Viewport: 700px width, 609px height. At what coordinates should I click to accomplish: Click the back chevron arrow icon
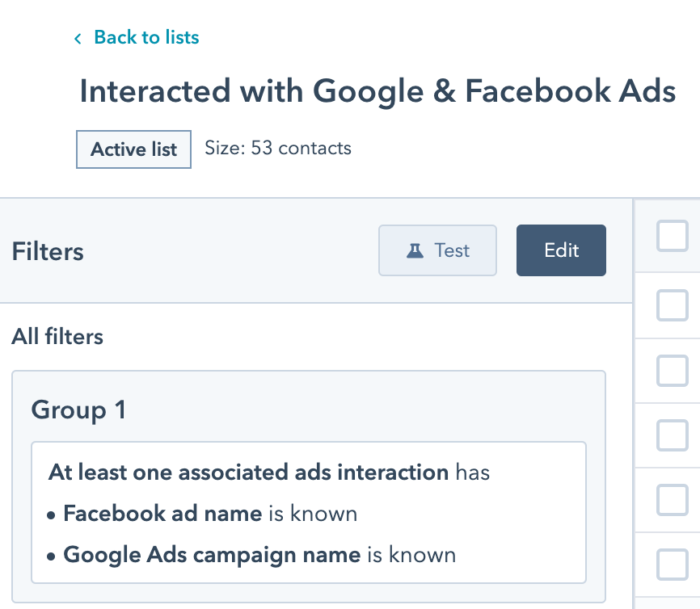[x=78, y=39]
